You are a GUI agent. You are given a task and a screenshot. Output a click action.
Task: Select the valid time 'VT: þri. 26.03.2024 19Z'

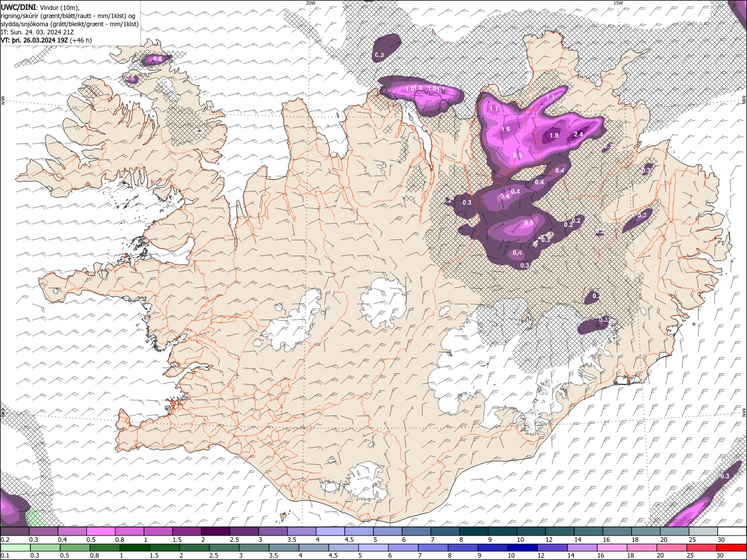[34, 40]
